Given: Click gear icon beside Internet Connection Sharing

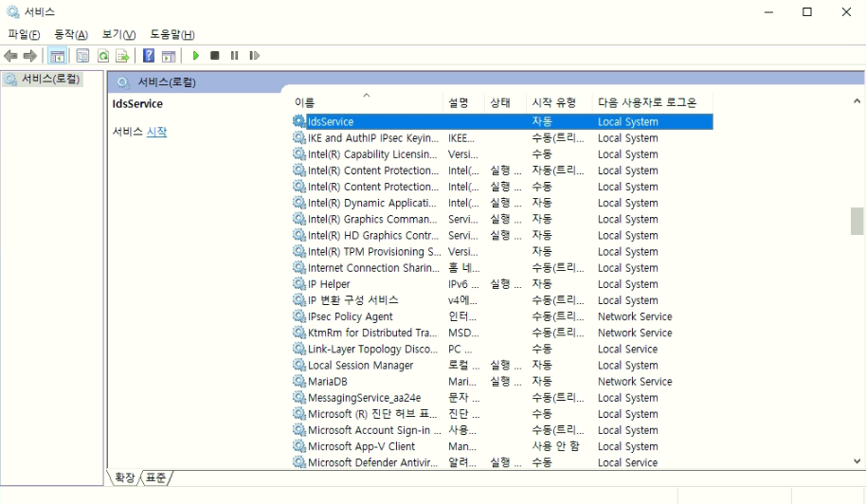Looking at the screenshot, I should [x=298, y=268].
